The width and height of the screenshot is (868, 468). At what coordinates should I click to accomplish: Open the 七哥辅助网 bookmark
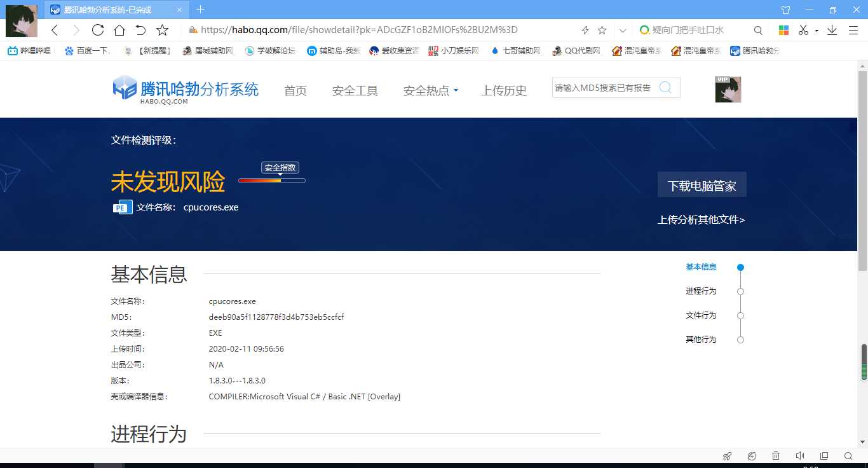point(516,51)
